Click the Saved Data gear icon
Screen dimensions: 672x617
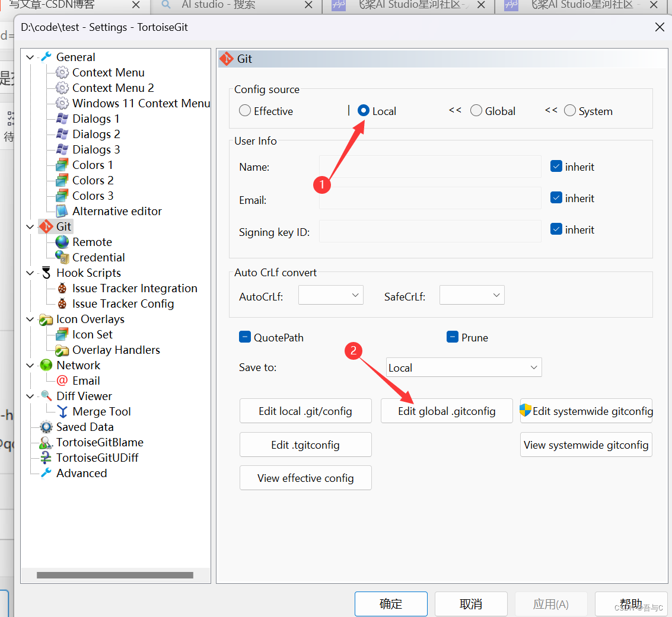tap(46, 427)
